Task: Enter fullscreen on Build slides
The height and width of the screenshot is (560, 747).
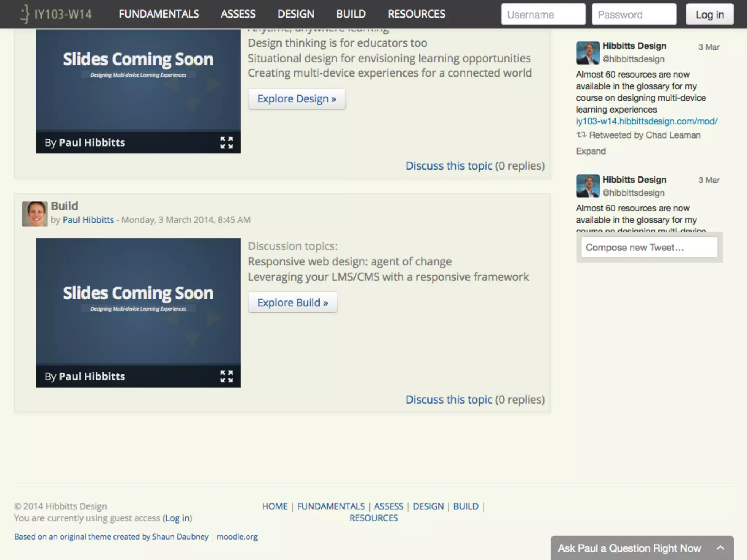Action: coord(227,376)
